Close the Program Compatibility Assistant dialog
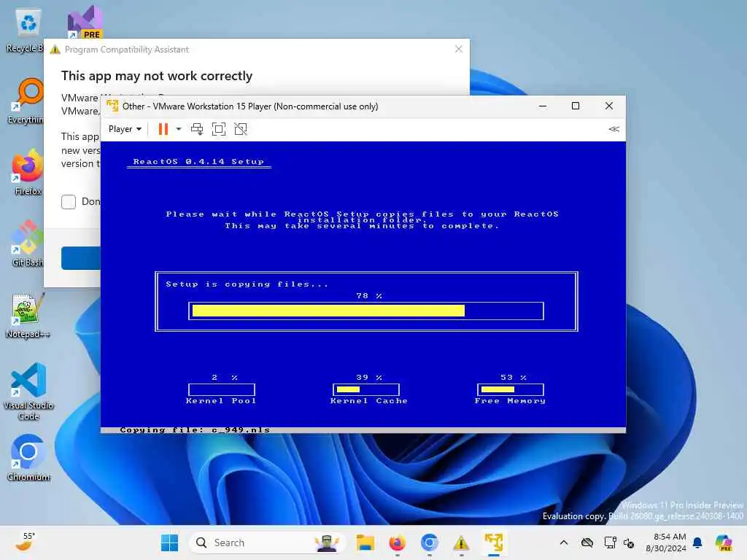 tap(458, 49)
